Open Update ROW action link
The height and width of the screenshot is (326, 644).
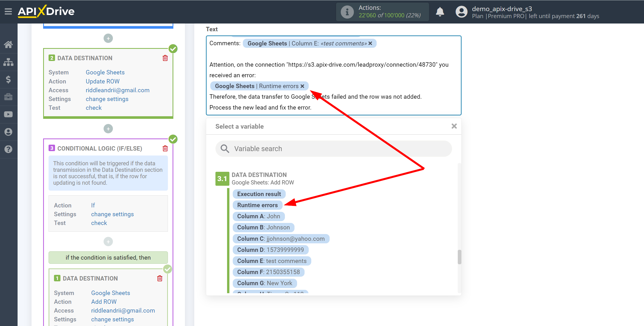[x=103, y=81]
